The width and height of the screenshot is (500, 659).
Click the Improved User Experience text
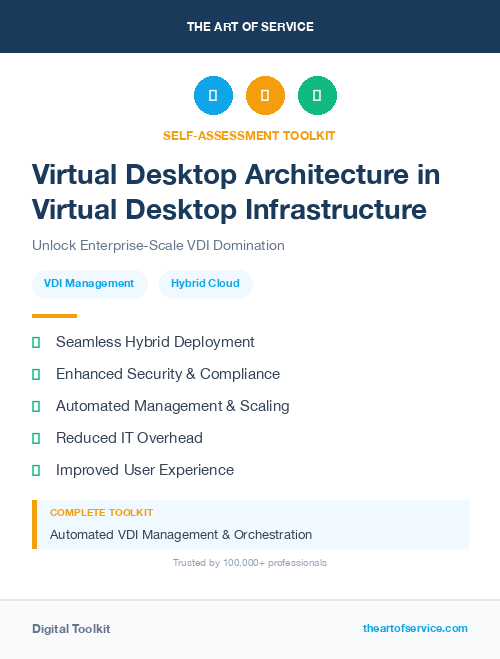(x=145, y=470)
